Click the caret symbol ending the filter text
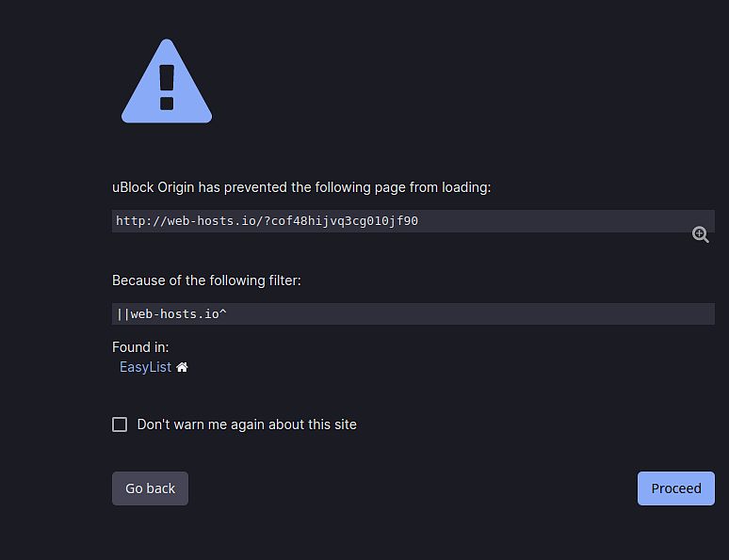The image size is (729, 560). click(x=223, y=313)
